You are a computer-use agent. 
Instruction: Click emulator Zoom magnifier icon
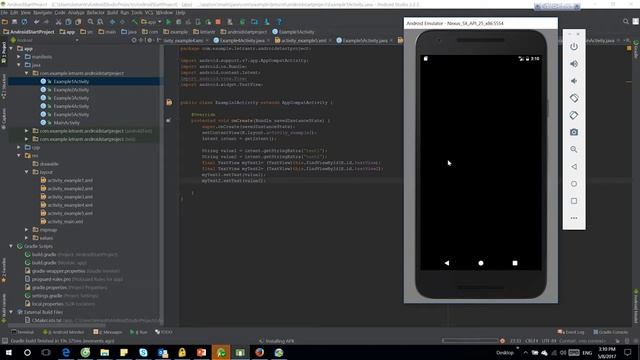click(574, 149)
